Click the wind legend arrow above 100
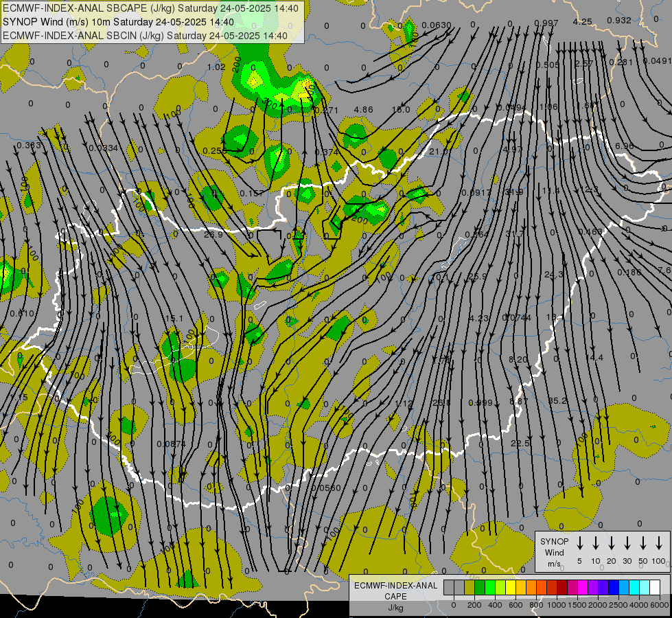 pyautogui.click(x=659, y=543)
